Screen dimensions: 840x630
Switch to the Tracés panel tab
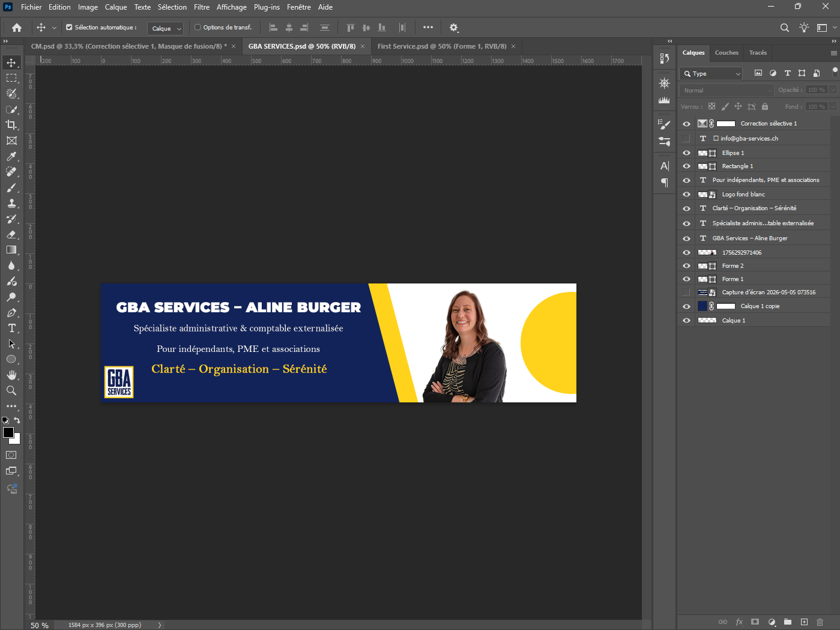[758, 53]
